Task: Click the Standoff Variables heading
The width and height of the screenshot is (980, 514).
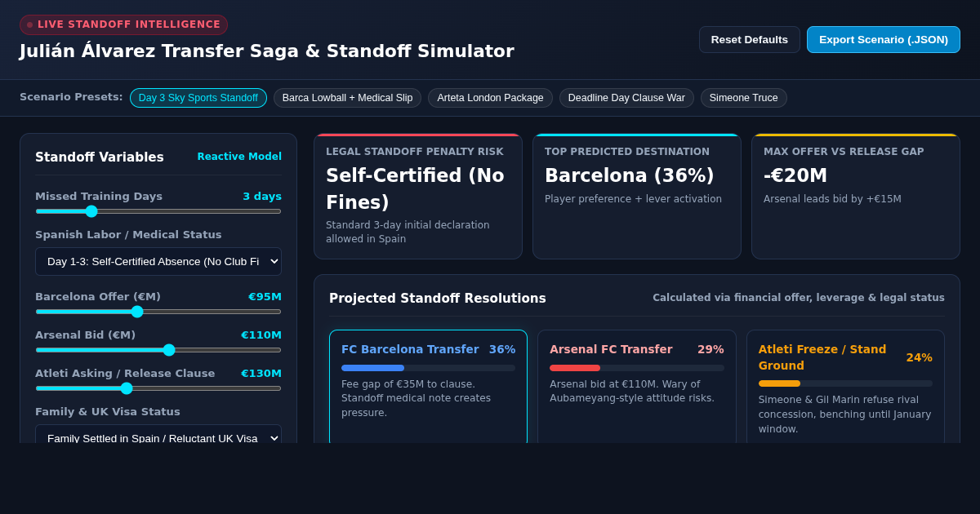Action: (x=100, y=157)
